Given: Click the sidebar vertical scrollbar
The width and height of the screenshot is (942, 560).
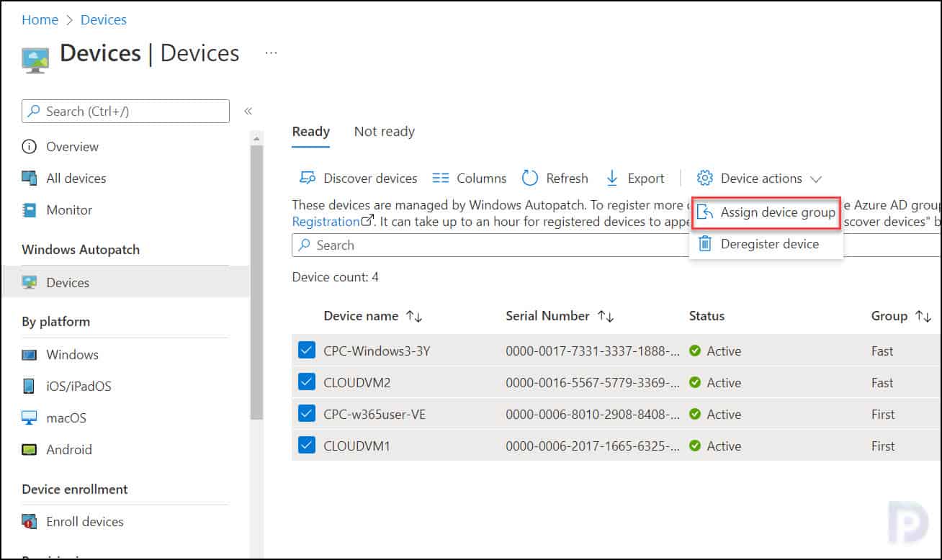Looking at the screenshot, I should click(x=256, y=281).
